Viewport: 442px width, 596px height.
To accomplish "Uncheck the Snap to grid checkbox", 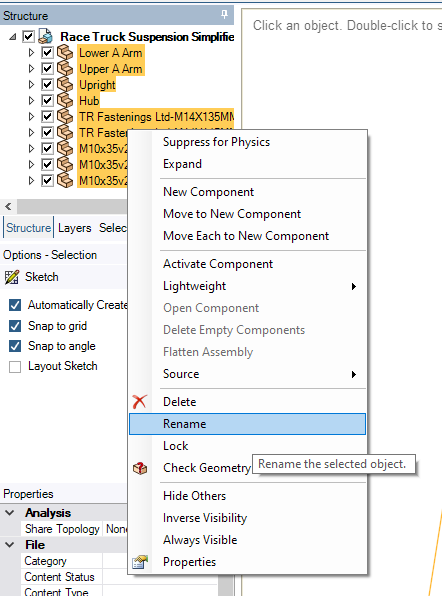I will 15,326.
